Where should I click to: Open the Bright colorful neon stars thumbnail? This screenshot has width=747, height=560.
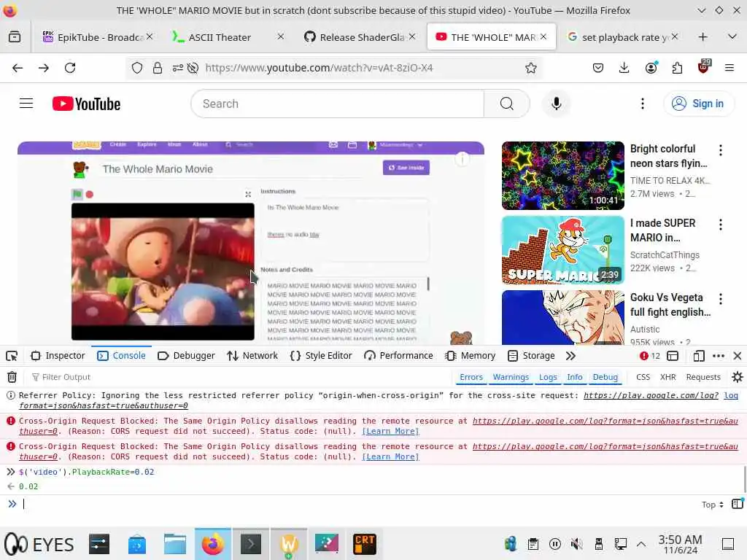point(562,176)
